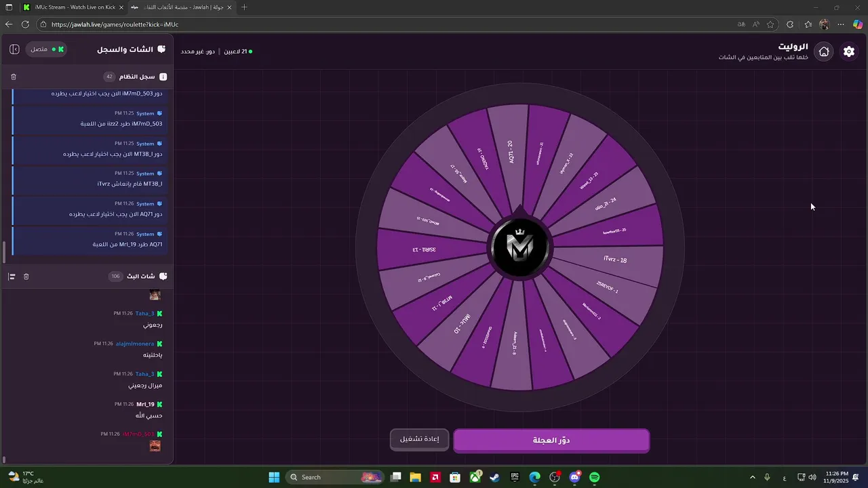Close the Jawlah tab
The image size is (868, 488).
(x=228, y=7)
